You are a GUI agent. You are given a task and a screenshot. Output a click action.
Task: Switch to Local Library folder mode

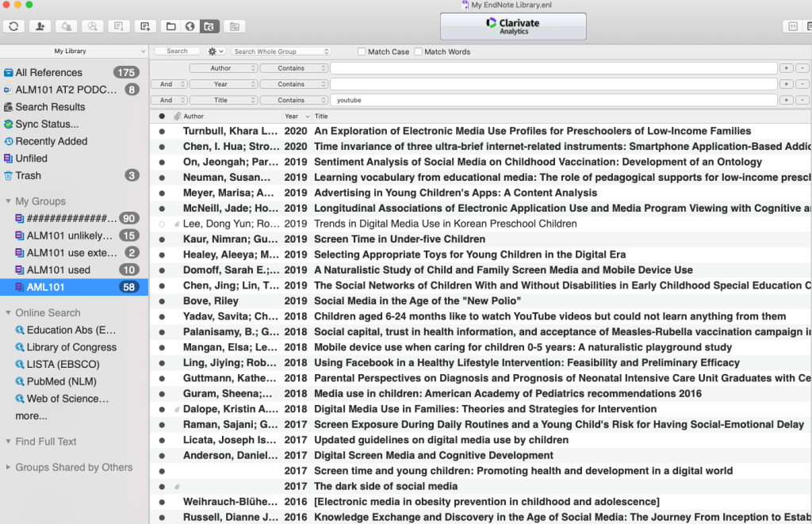pyautogui.click(x=170, y=26)
